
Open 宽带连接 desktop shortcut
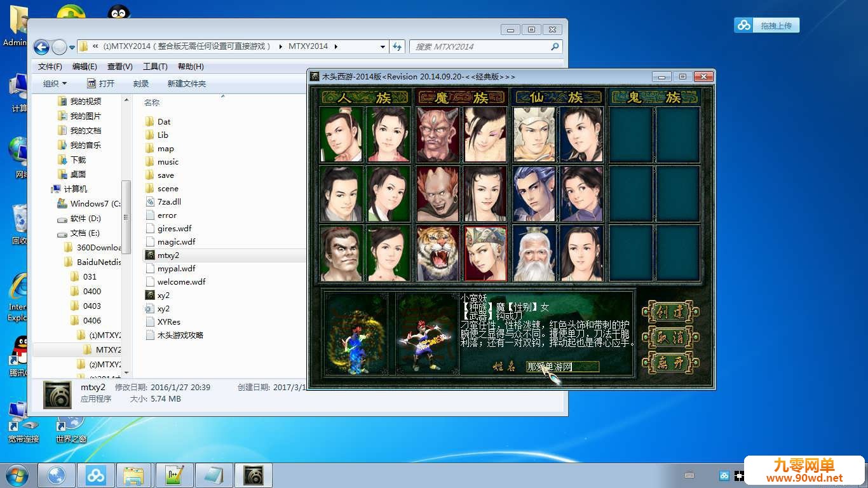[x=23, y=423]
